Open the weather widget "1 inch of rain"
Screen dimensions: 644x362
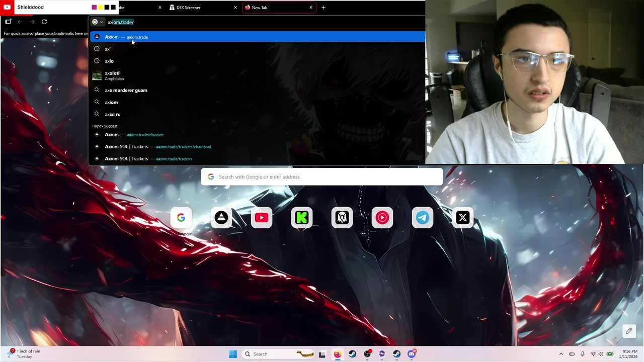(24, 354)
